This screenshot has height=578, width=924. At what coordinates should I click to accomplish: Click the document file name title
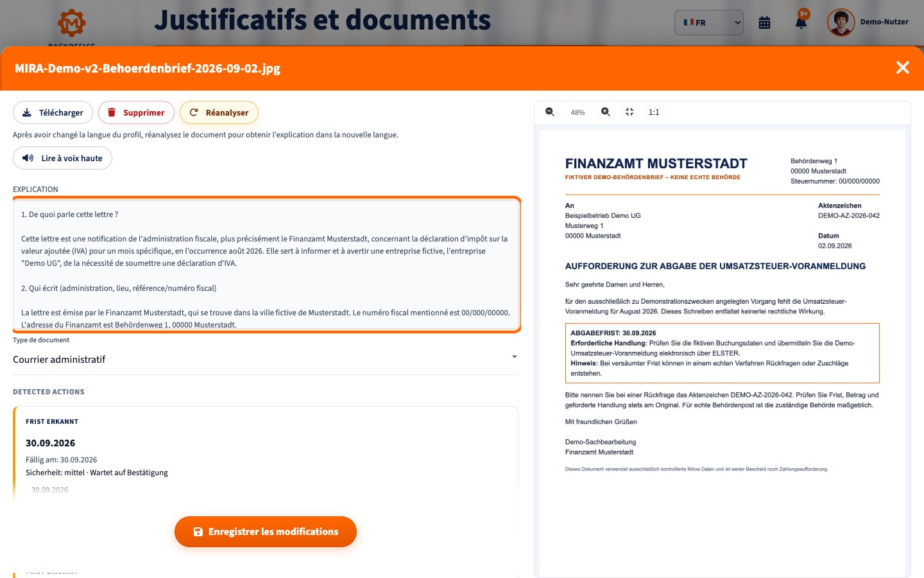coord(148,68)
